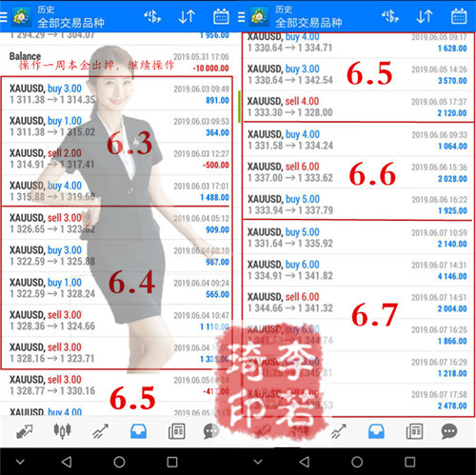Select the Balance row showing -10 000.00
The height and width of the screenshot is (475, 476).
click(119, 62)
